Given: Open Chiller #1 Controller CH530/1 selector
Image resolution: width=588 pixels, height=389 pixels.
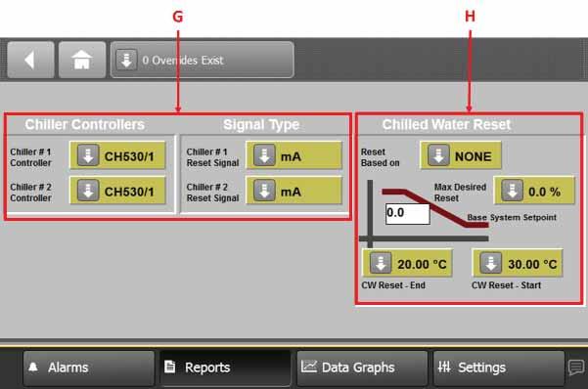Looking at the screenshot, I should [117, 155].
